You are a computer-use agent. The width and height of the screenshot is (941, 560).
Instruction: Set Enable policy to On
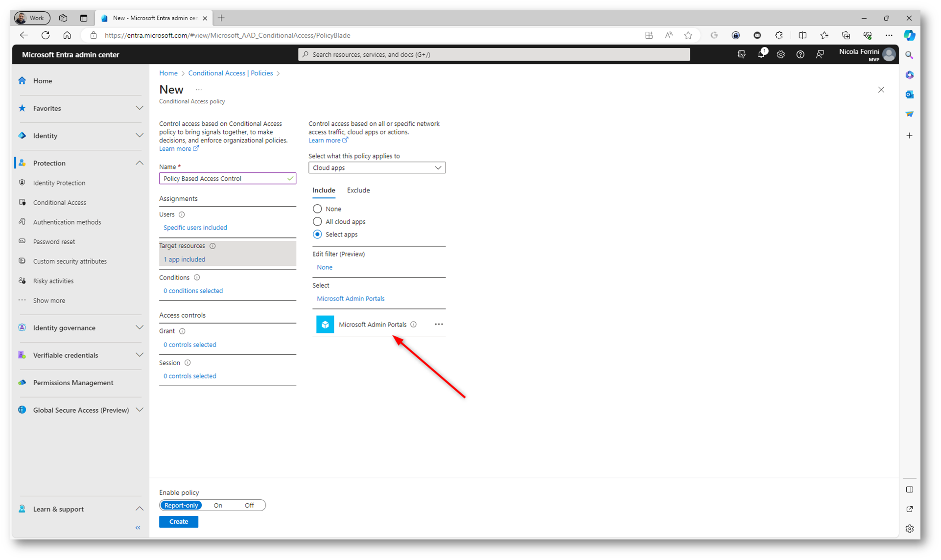pyautogui.click(x=218, y=505)
